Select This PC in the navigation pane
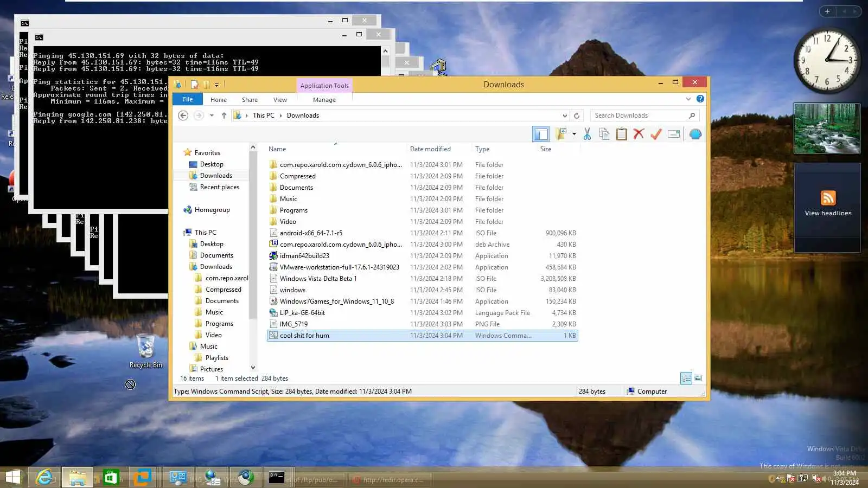 pos(205,233)
